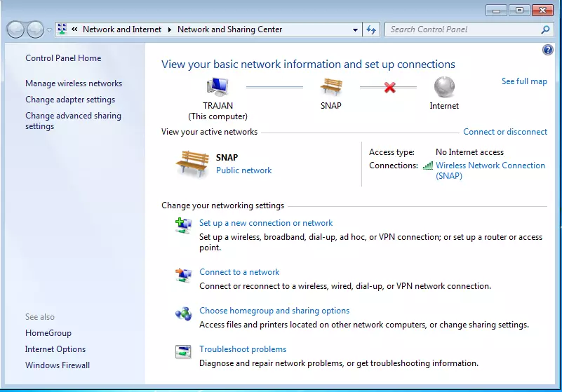Open Windows Firewall from See also
The height and width of the screenshot is (392, 562).
58,365
